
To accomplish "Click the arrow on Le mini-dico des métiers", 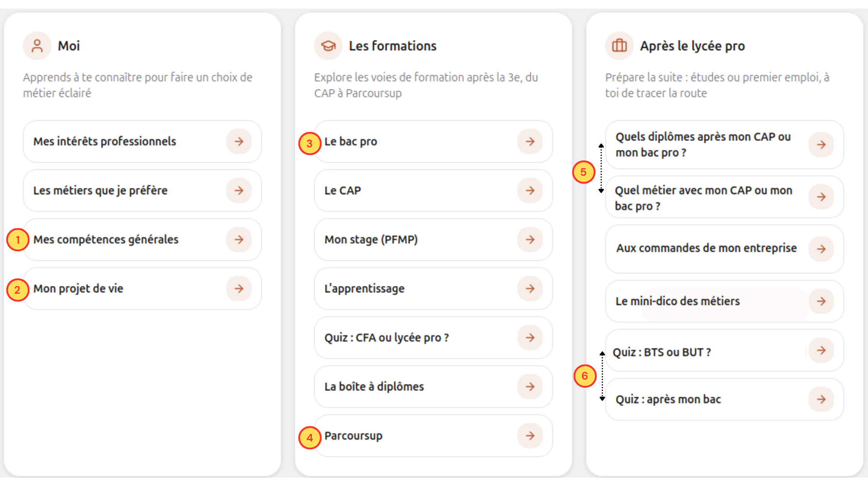I will coord(821,301).
